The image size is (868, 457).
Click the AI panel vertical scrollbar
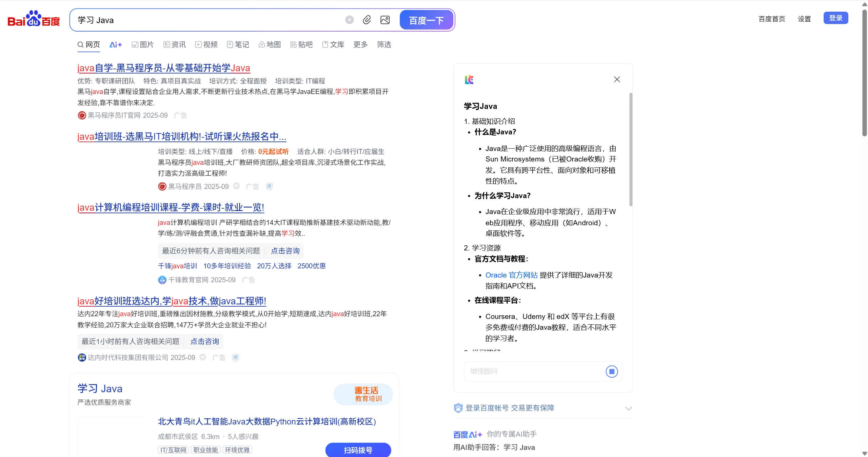click(x=631, y=149)
